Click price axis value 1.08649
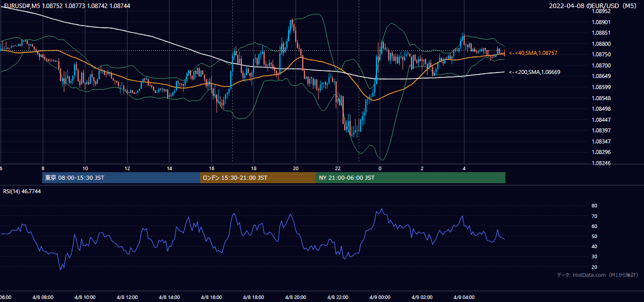Viewport: 644px width, 302px height. pyautogui.click(x=601, y=76)
